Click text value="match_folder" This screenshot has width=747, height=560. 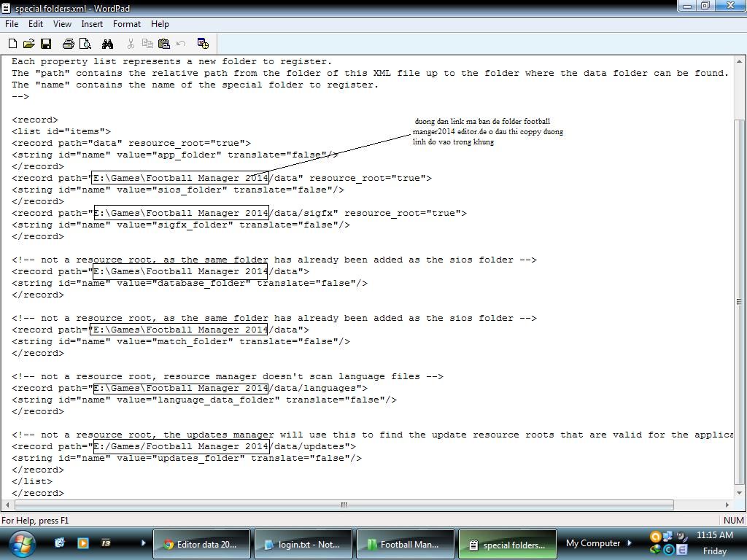click(x=175, y=341)
